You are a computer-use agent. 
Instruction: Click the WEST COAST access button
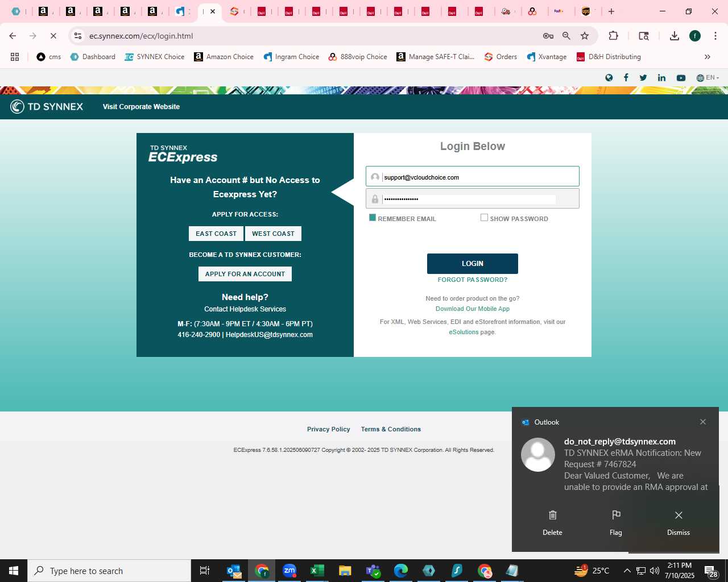tap(274, 234)
